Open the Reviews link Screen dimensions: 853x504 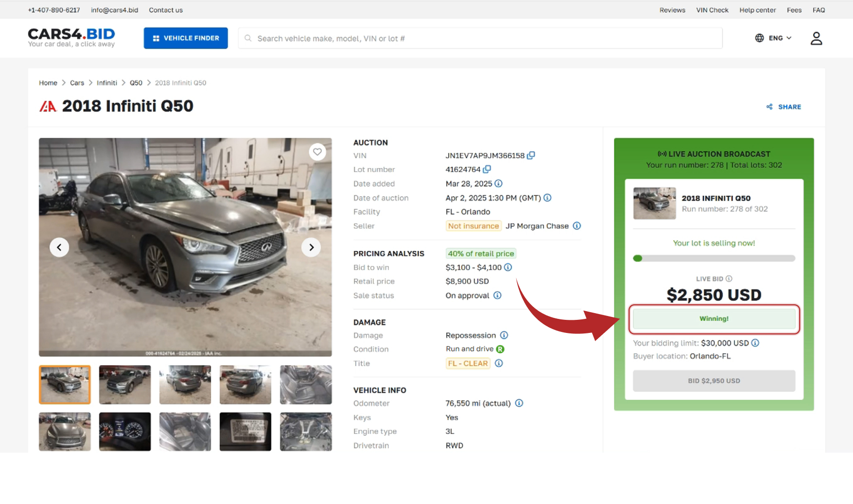(x=672, y=10)
